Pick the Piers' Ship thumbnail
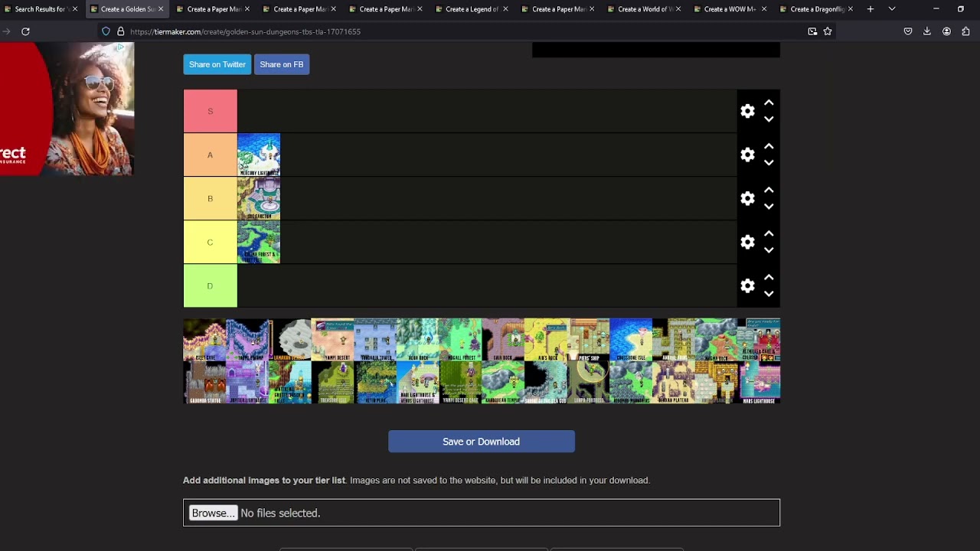980x551 pixels. pos(589,340)
